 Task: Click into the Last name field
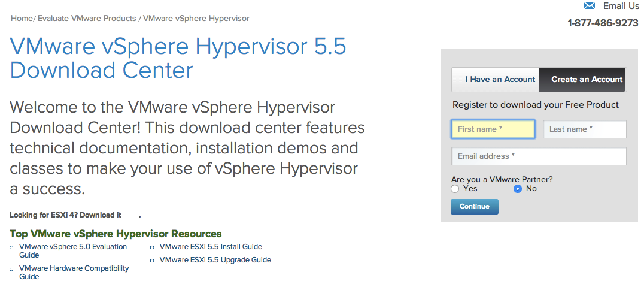584,129
